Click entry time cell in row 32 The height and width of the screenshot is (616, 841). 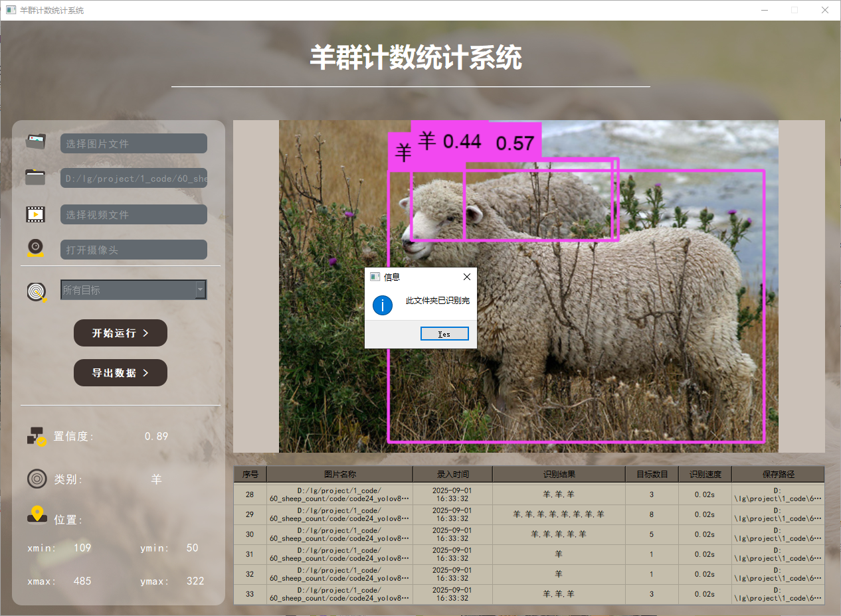click(452, 574)
